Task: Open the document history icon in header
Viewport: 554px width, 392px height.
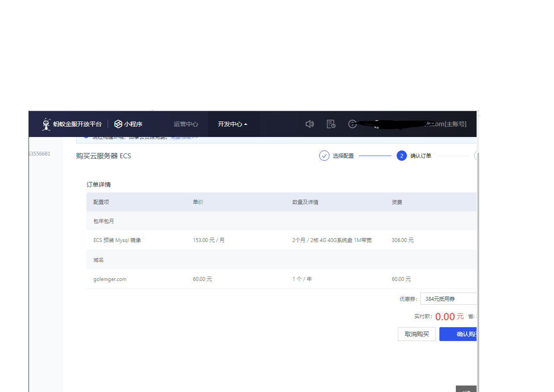Action: [x=331, y=124]
